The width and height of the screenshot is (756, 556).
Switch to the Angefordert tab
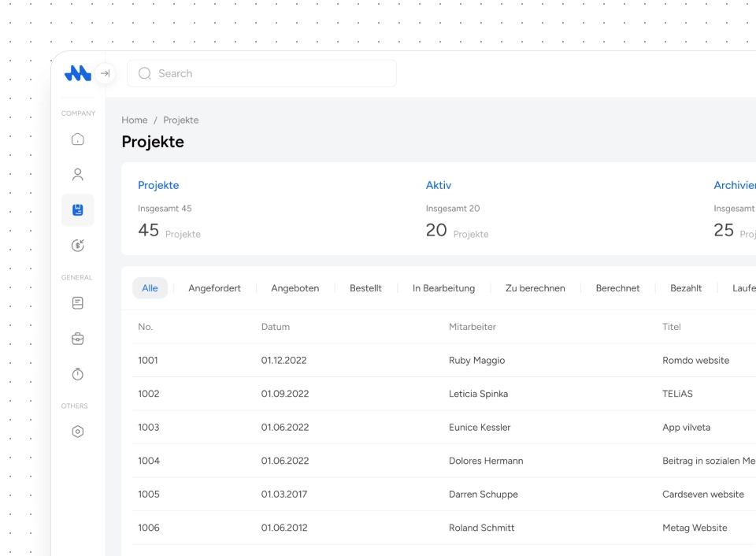(214, 288)
